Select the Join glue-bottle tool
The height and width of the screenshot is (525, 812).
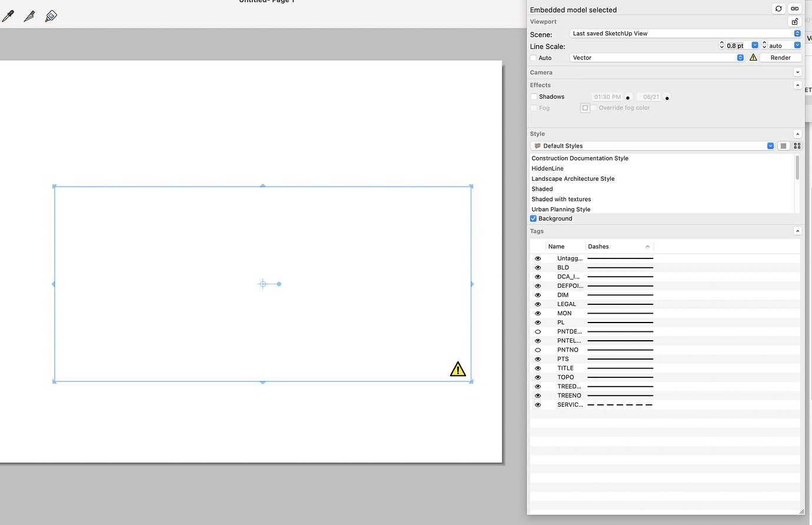click(51, 16)
